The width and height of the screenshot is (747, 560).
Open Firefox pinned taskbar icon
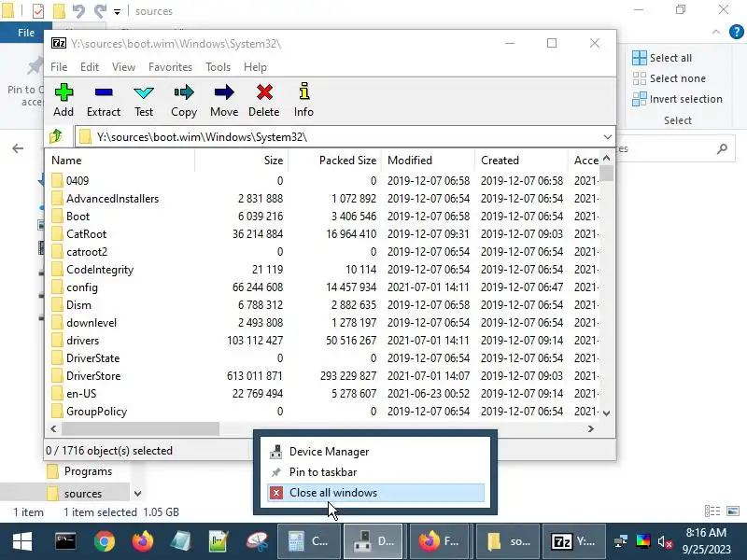[x=143, y=541]
